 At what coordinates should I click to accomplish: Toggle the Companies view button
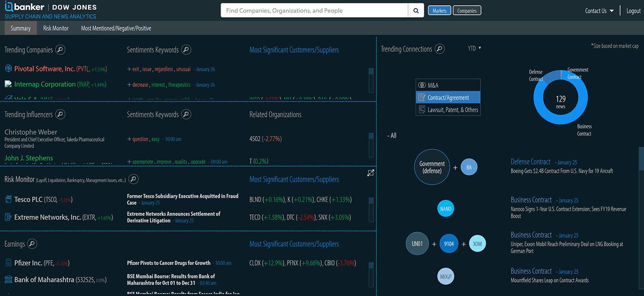pos(467,11)
